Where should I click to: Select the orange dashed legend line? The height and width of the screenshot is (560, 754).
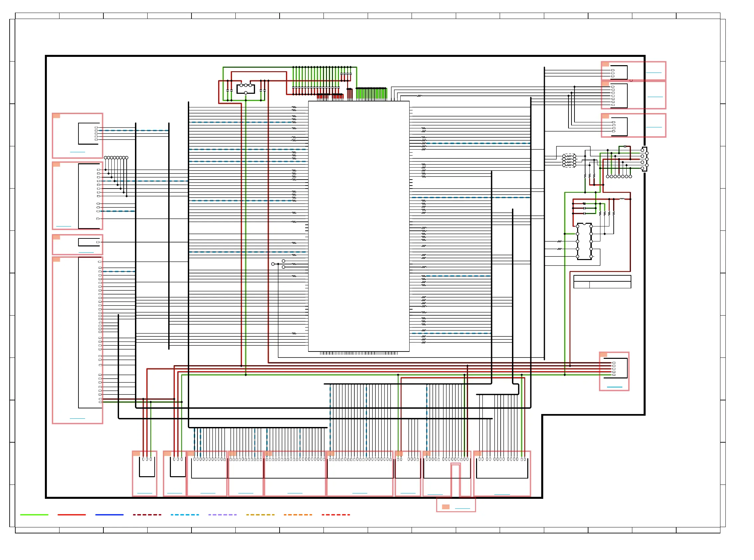click(298, 514)
